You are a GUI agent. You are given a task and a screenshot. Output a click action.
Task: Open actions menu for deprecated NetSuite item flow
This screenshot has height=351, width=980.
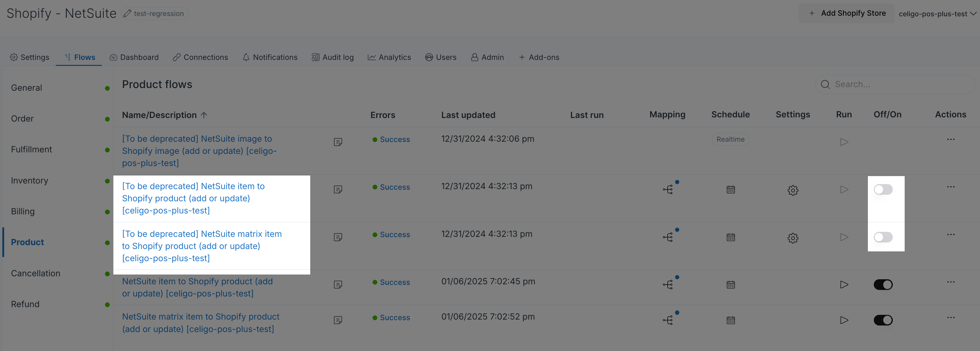pyautogui.click(x=951, y=187)
